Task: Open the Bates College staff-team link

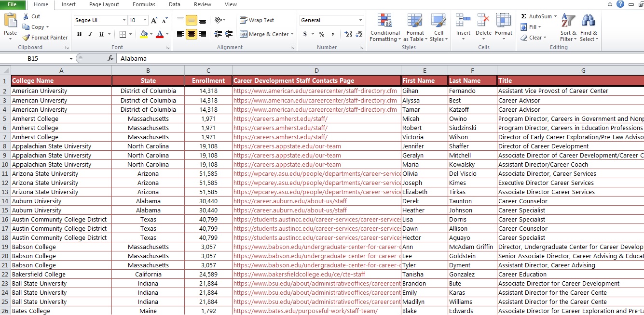Action: [x=305, y=311]
